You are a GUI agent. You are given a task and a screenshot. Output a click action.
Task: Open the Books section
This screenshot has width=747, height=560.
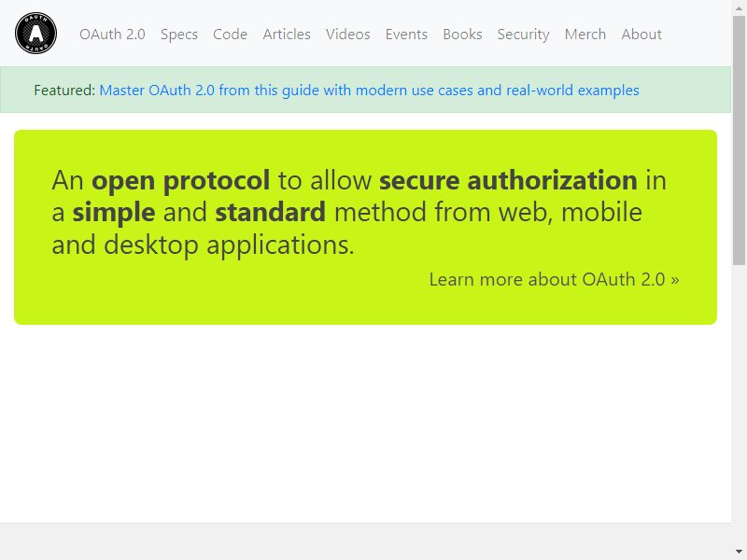point(462,35)
